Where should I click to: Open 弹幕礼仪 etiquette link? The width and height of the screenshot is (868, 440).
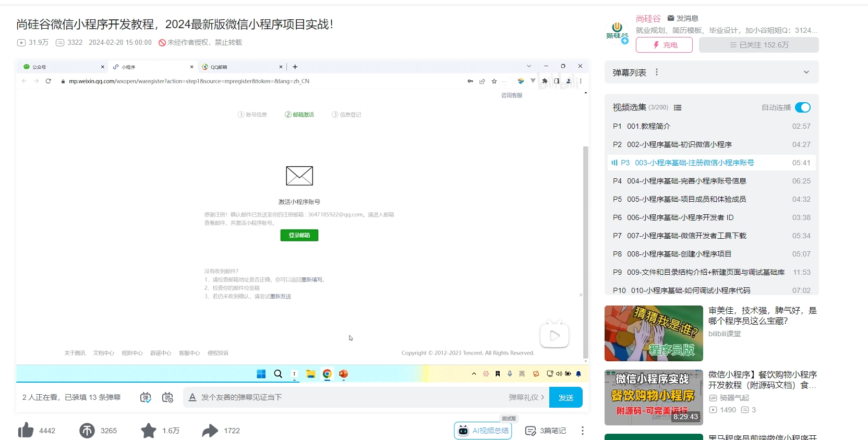(526, 397)
